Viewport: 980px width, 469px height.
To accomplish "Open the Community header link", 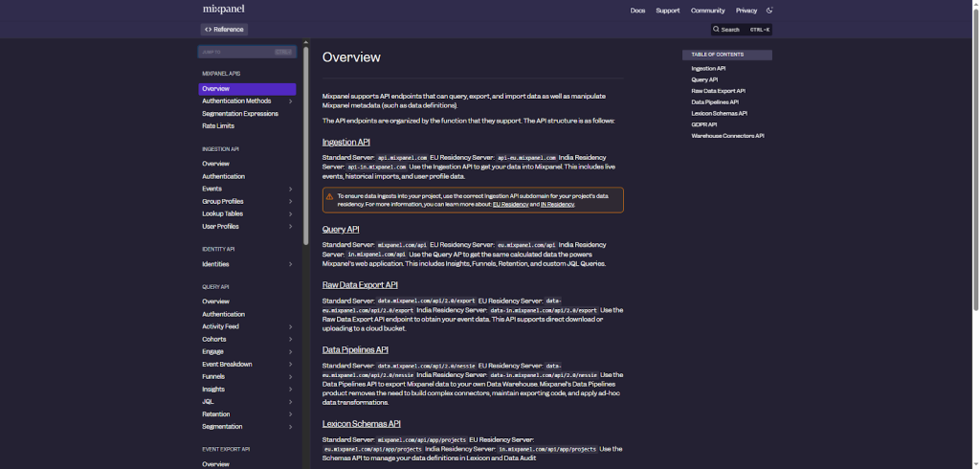I will [x=707, y=11].
